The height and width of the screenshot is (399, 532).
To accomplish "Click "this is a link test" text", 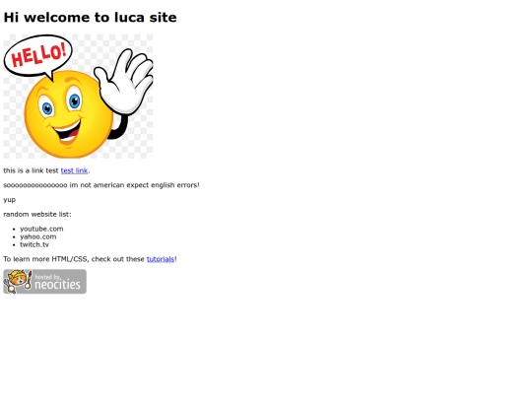I will pos(31,170).
